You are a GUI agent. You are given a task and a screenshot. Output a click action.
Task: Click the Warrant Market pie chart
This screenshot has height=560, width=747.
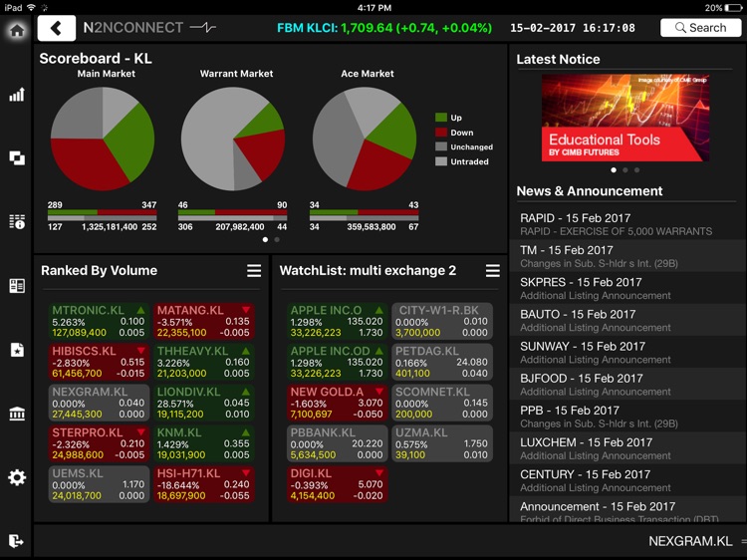pyautogui.click(x=233, y=139)
